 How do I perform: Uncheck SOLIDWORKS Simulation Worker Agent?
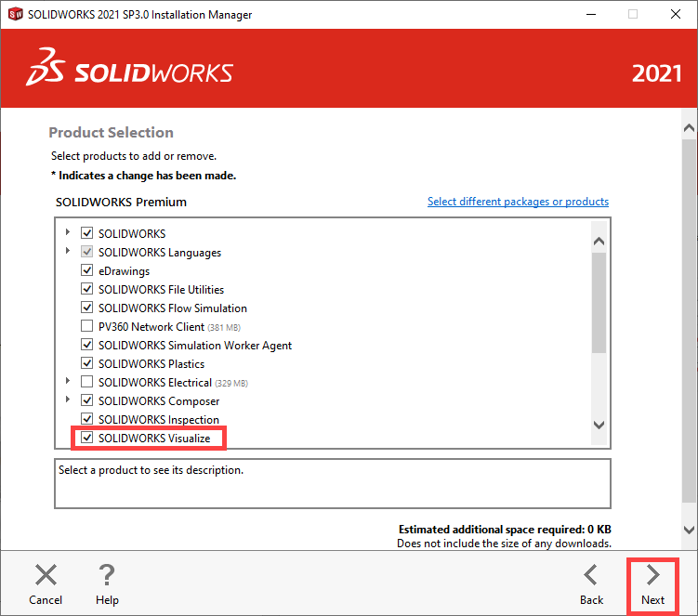(86, 345)
